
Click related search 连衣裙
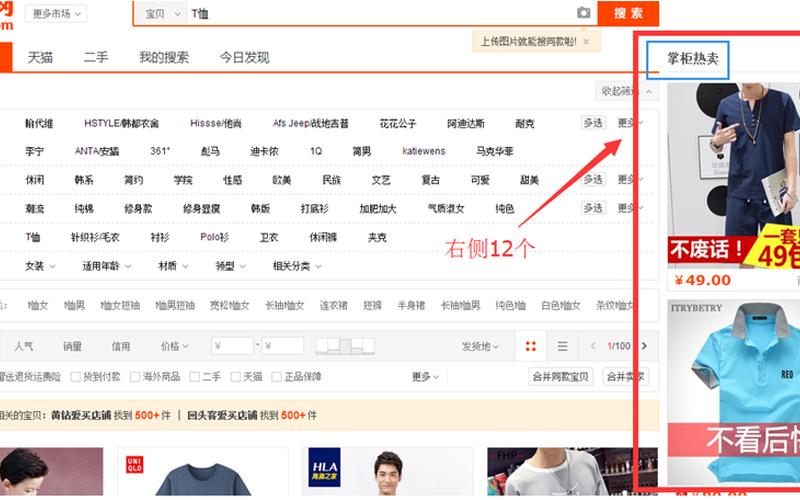pyautogui.click(x=334, y=306)
